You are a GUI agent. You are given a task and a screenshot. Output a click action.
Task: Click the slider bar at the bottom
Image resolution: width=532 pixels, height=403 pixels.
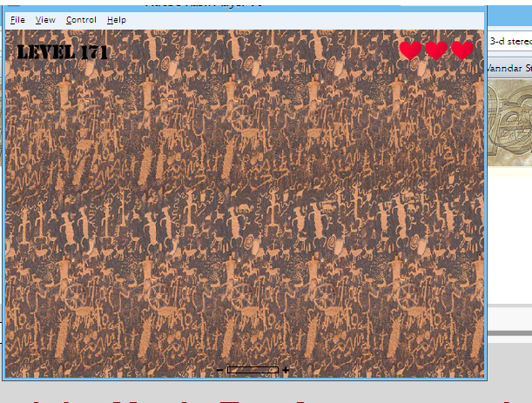click(x=253, y=370)
